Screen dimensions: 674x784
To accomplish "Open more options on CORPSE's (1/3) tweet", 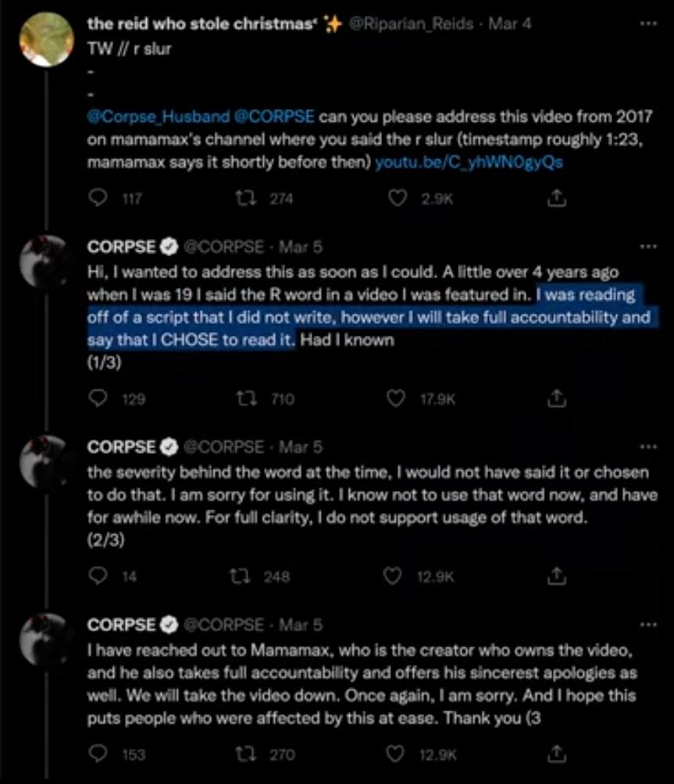I will pos(648,246).
